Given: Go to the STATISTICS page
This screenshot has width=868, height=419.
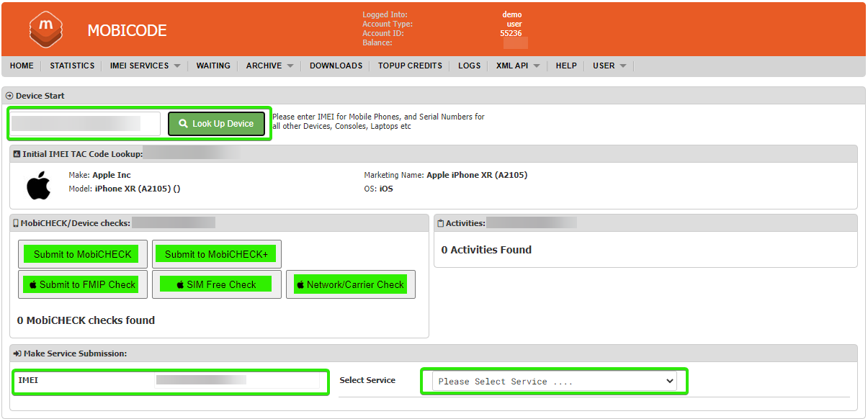Looking at the screenshot, I should [72, 66].
